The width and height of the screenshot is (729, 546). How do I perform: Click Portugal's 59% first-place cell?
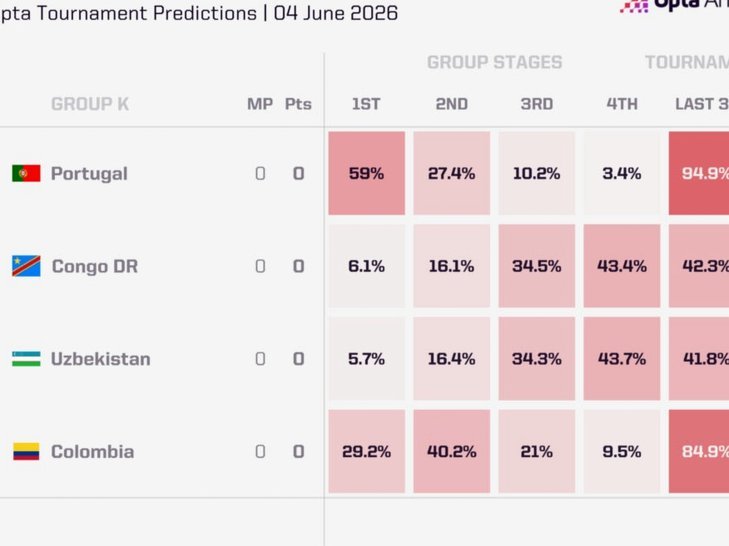point(366,173)
